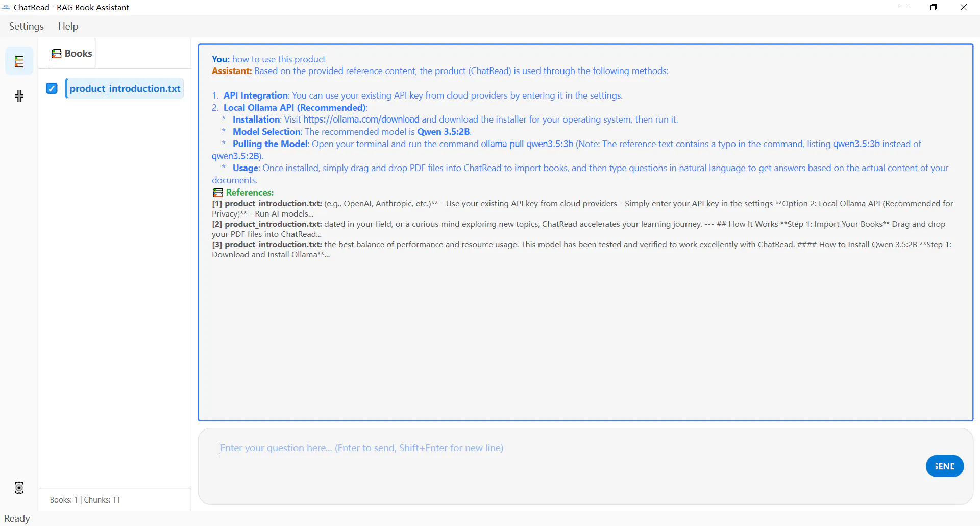Click the 'Pulling the Model' bullet label
Screen dimensions: 980x526
[x=270, y=144]
